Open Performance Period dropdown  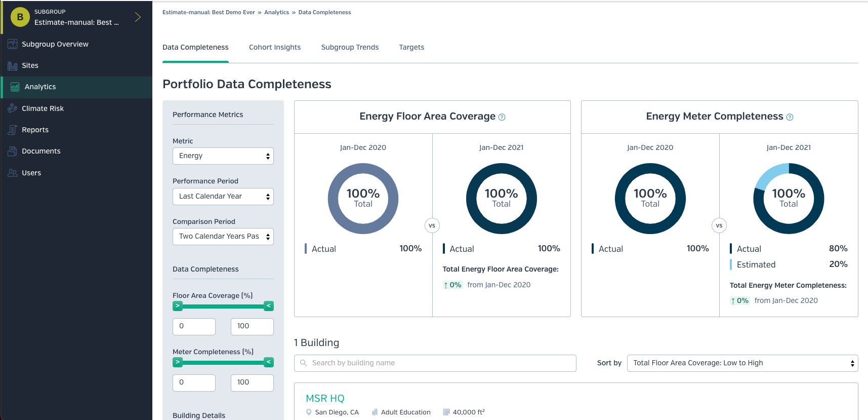tap(223, 197)
